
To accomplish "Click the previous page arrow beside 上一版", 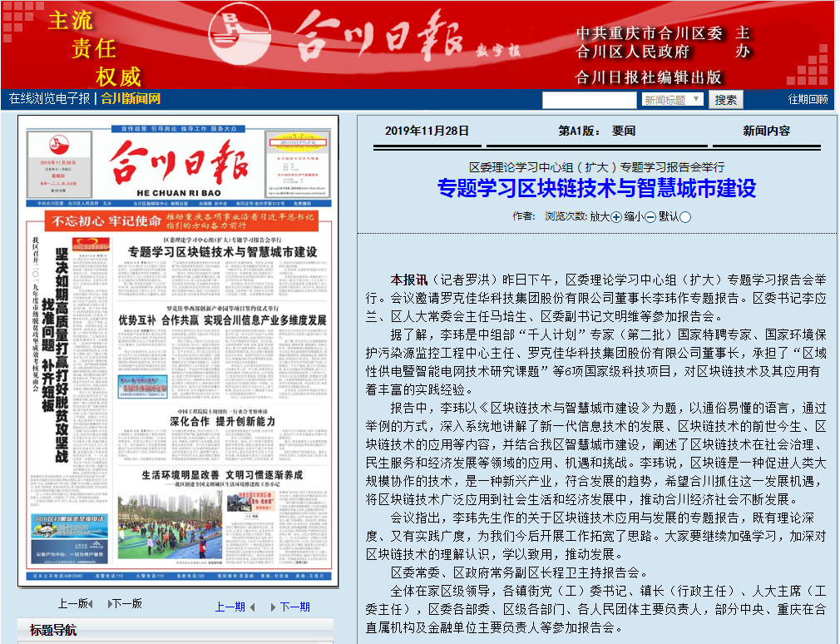I will 89,605.
